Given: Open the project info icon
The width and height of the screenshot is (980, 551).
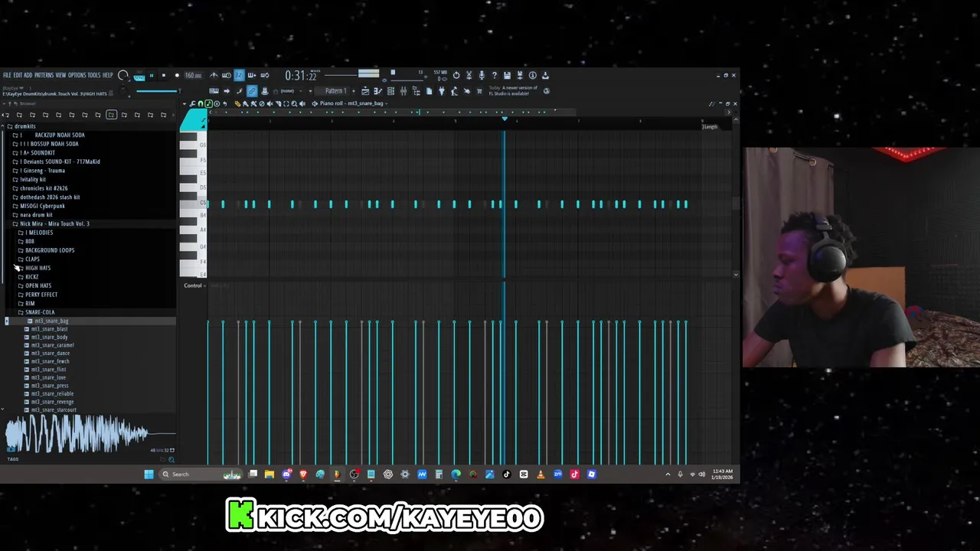Looking at the screenshot, I should [532, 75].
